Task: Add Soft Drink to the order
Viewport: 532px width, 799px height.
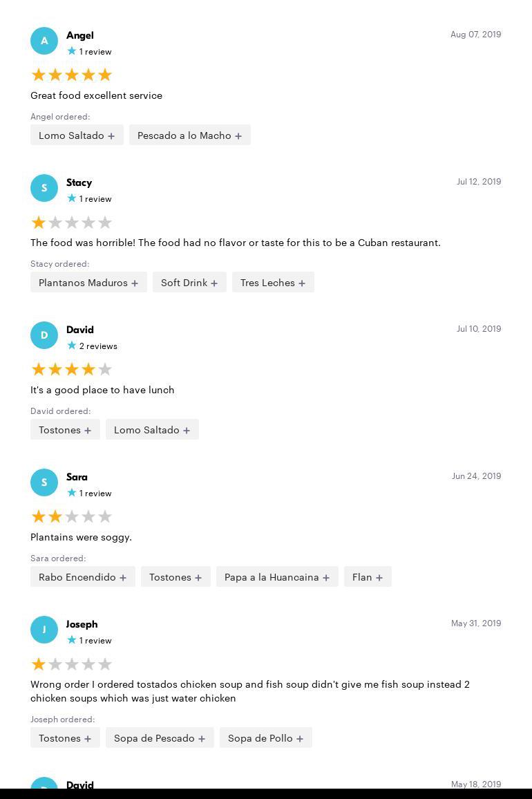Action: [189, 283]
